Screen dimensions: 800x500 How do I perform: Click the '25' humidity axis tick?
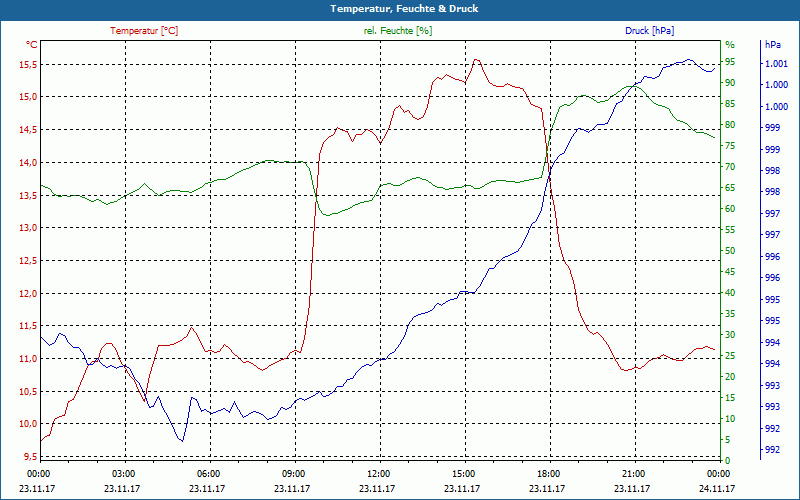coord(730,356)
